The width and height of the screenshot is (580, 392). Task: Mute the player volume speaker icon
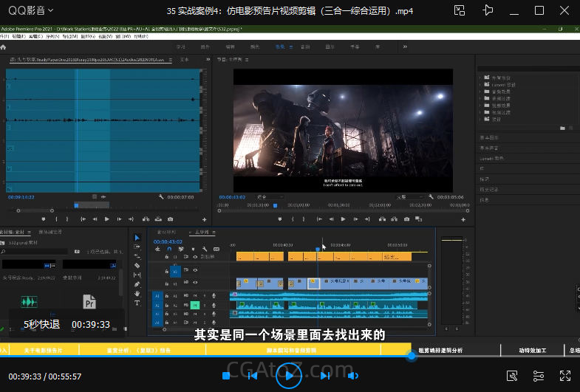pos(353,376)
